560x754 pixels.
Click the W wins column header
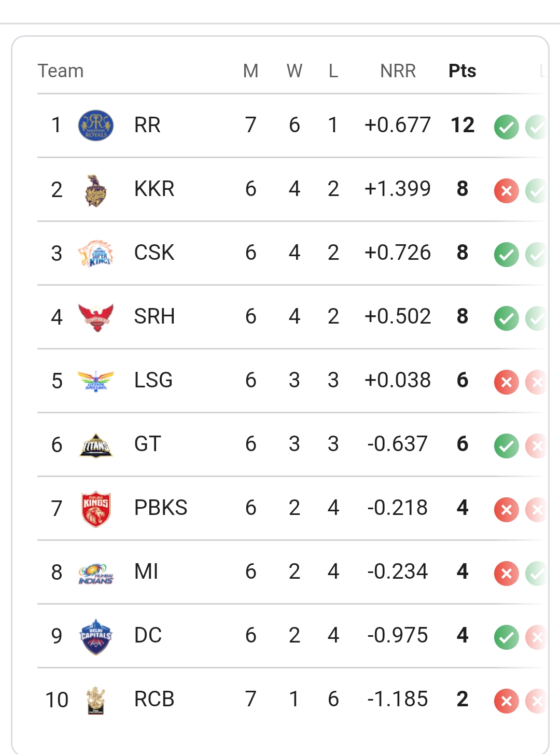pyautogui.click(x=295, y=71)
